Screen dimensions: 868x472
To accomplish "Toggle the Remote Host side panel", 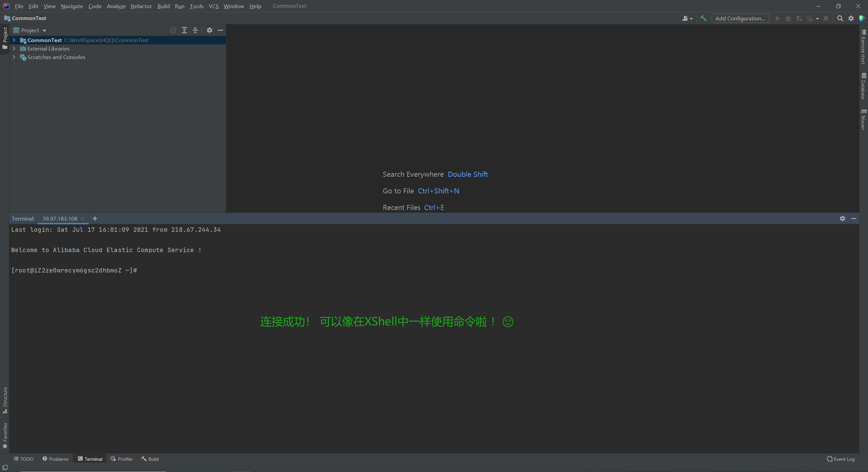I will coord(863,47).
